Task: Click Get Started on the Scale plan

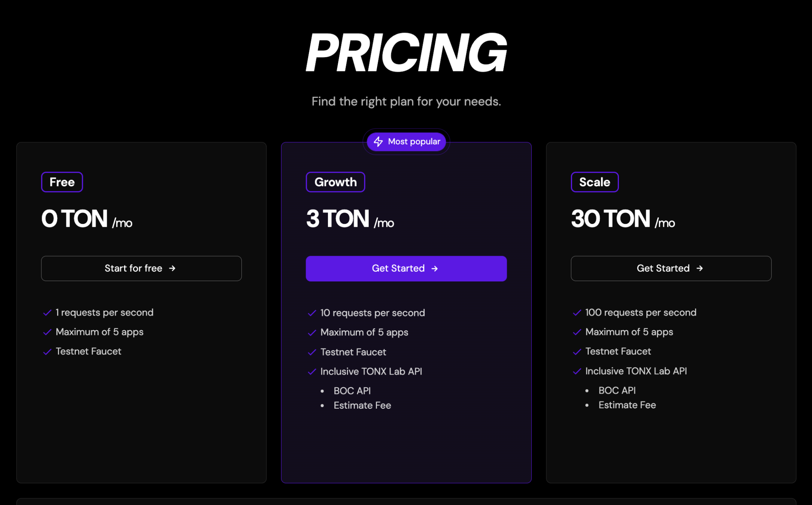Action: [x=670, y=268]
